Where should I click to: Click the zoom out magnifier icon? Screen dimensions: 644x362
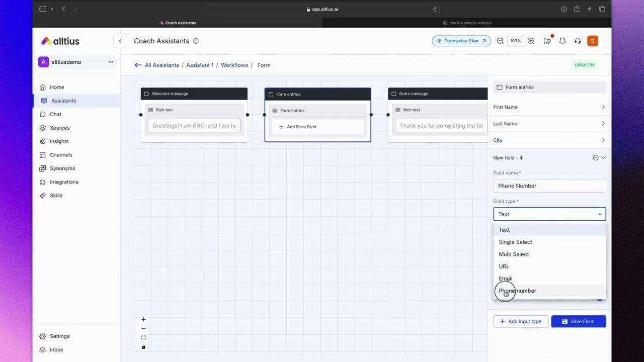[500, 41]
